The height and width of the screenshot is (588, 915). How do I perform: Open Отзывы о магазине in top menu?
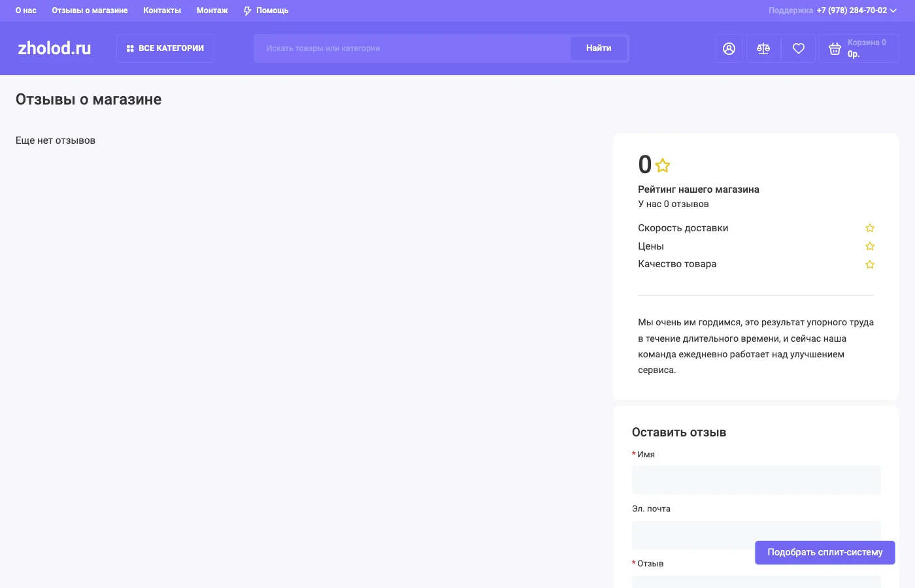(x=90, y=10)
